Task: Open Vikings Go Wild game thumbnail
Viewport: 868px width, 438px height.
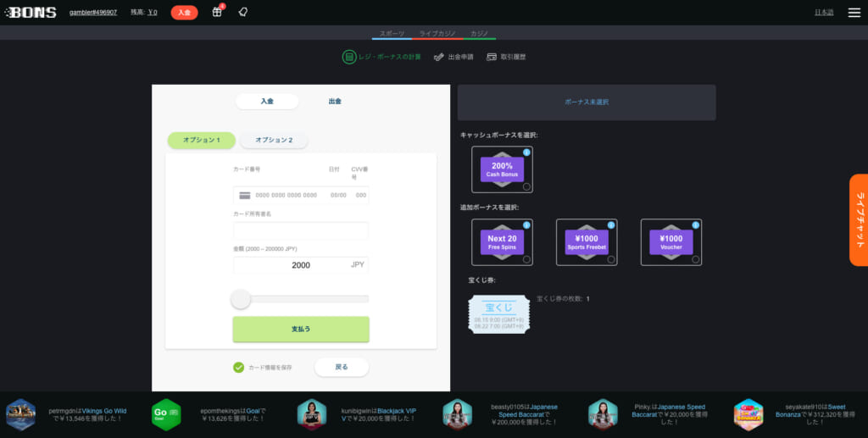Action: [21, 415]
